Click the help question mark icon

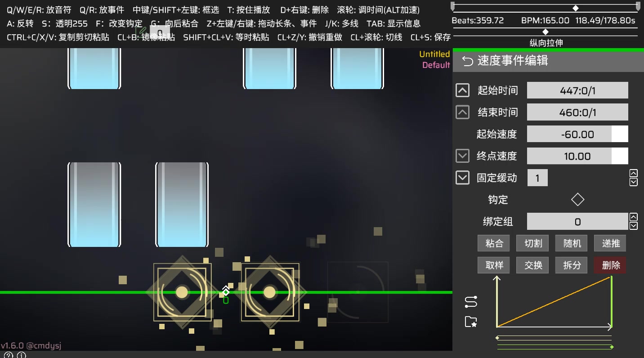pos(9,355)
